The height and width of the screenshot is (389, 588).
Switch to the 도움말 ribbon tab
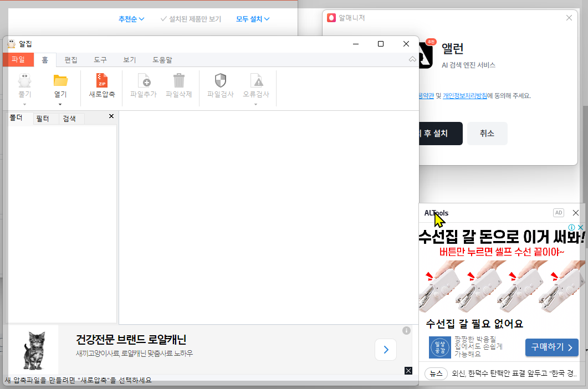(162, 60)
